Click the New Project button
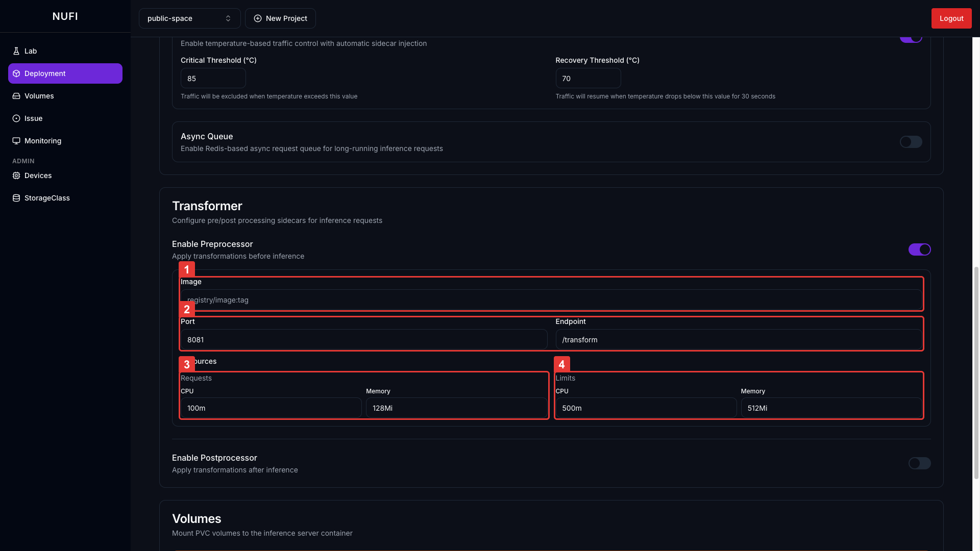Screen dimensions: 980x551 (280, 18)
